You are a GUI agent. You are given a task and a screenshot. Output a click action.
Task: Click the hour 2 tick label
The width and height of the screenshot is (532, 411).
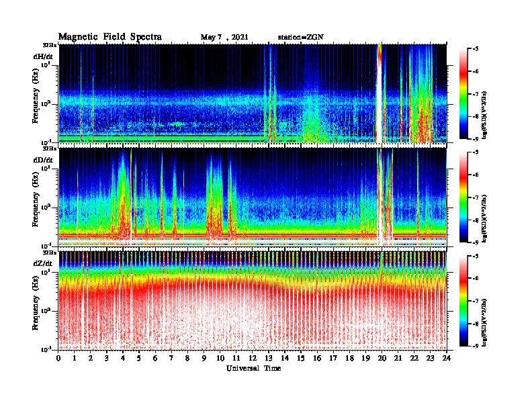91,358
